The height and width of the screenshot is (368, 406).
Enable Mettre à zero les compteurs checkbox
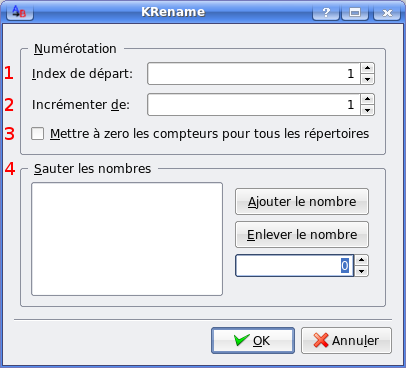(37, 134)
